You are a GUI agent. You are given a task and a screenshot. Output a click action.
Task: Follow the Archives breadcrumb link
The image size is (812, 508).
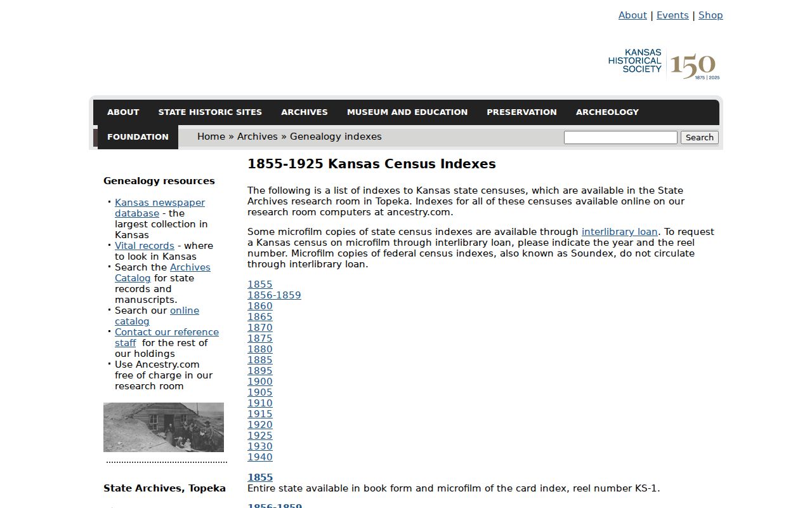258,137
